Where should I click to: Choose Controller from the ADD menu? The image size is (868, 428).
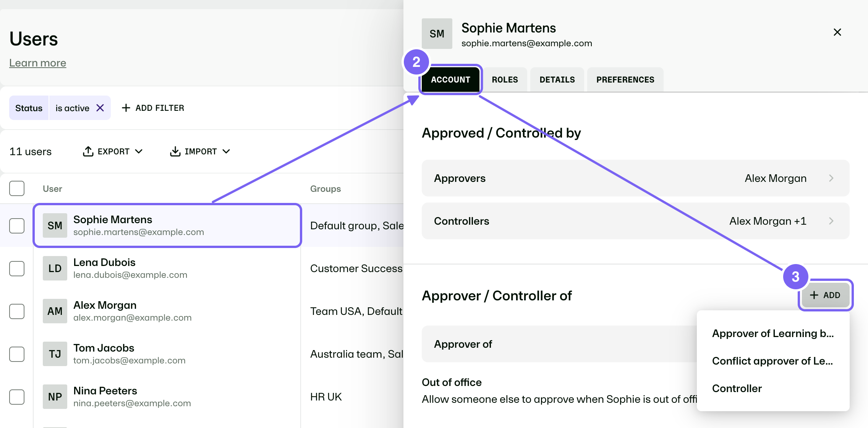737,388
